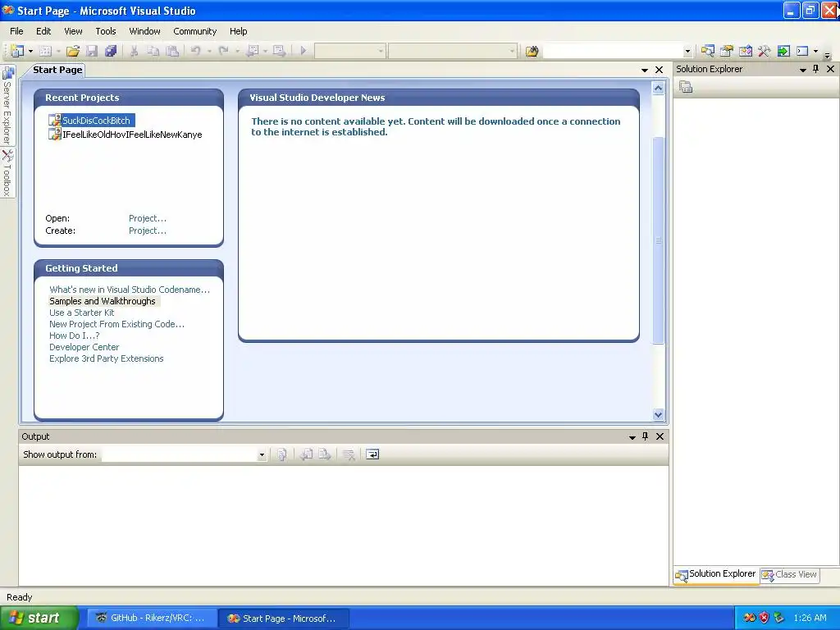Viewport: 840px width, 630px height.
Task: Click the Copy icon in toolbar
Action: point(153,51)
